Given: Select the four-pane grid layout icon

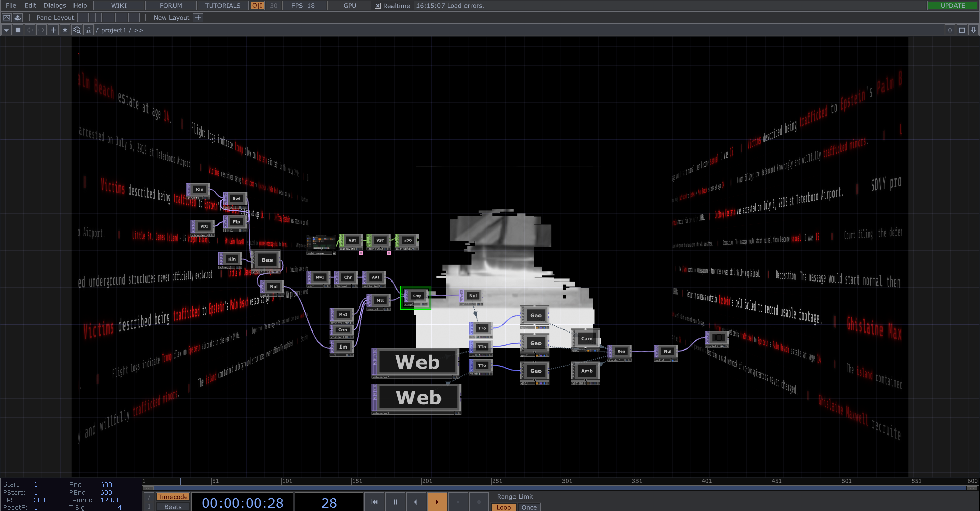Looking at the screenshot, I should 134,18.
